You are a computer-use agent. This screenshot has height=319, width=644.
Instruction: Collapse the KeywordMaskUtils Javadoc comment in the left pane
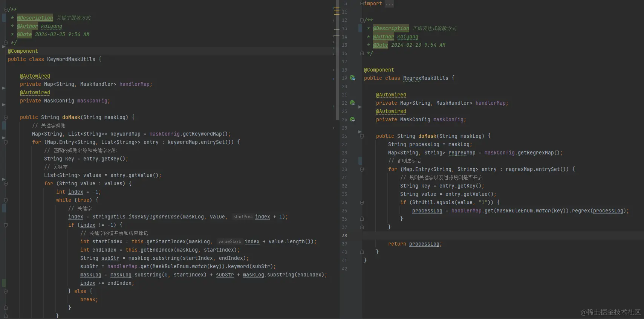coord(6,10)
